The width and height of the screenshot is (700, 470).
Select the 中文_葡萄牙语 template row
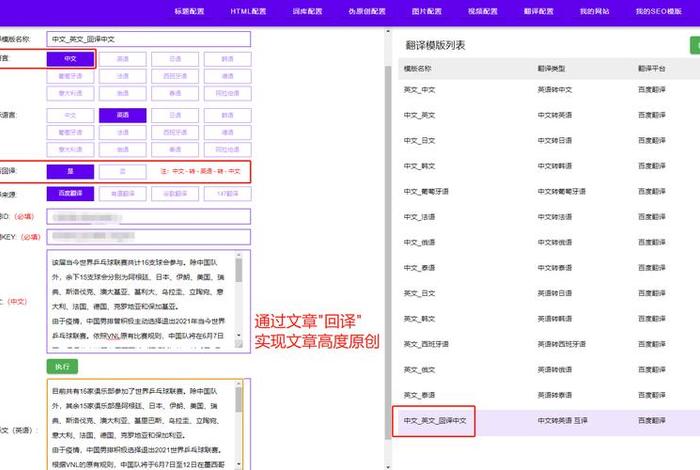click(x=549, y=191)
